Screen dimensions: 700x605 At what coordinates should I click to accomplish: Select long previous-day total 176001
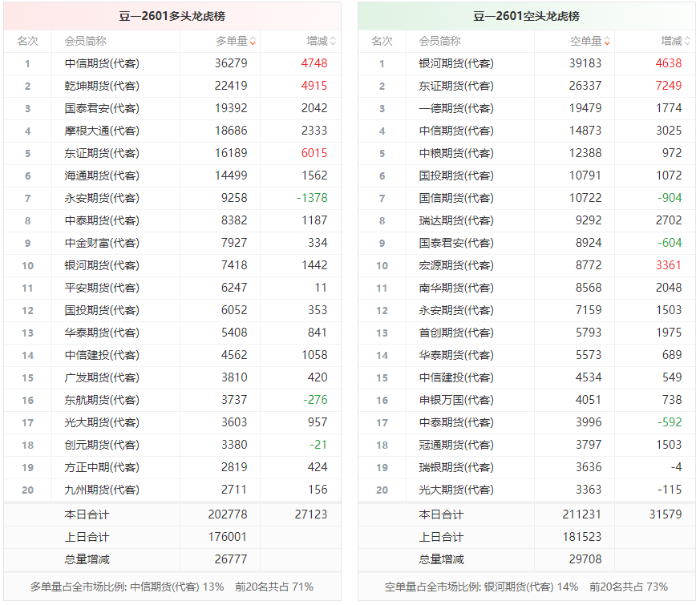tap(228, 537)
